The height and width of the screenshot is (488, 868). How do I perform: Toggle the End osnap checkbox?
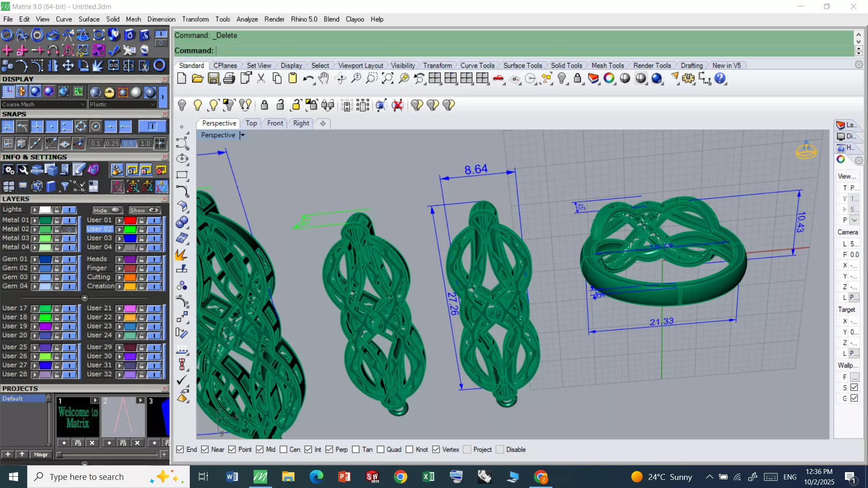tap(180, 450)
